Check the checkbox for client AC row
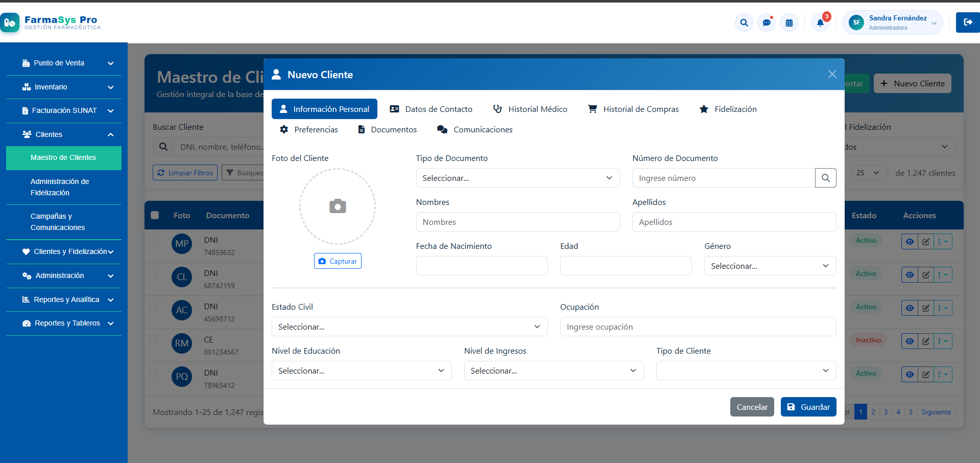This screenshot has width=980, height=463. coord(153,306)
